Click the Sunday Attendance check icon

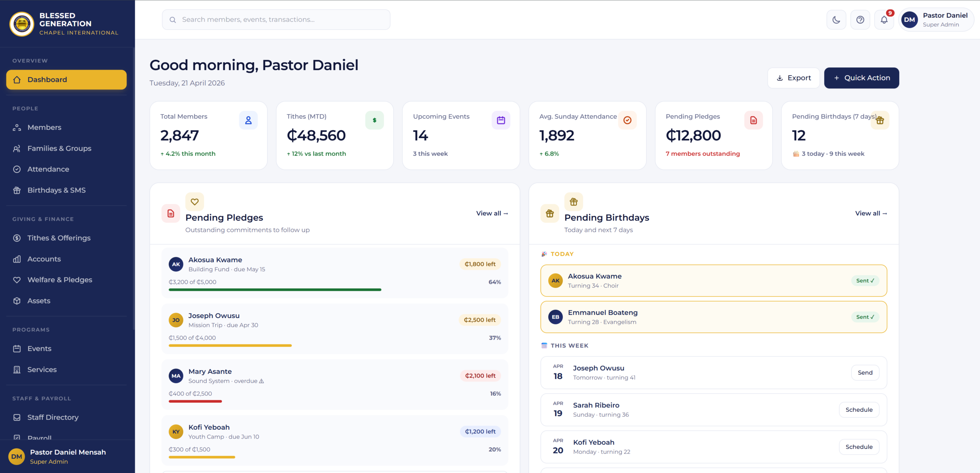click(x=627, y=120)
